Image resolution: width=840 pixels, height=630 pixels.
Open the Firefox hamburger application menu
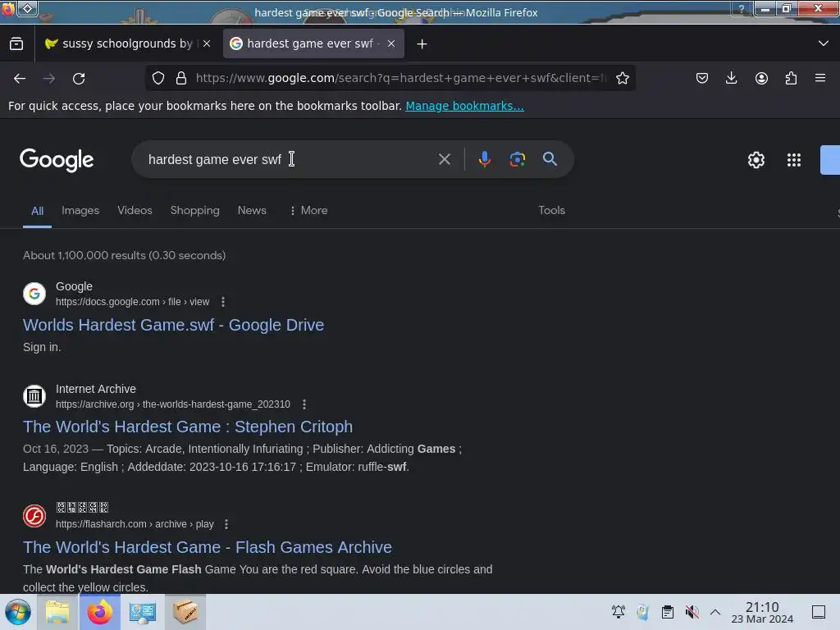pos(820,78)
